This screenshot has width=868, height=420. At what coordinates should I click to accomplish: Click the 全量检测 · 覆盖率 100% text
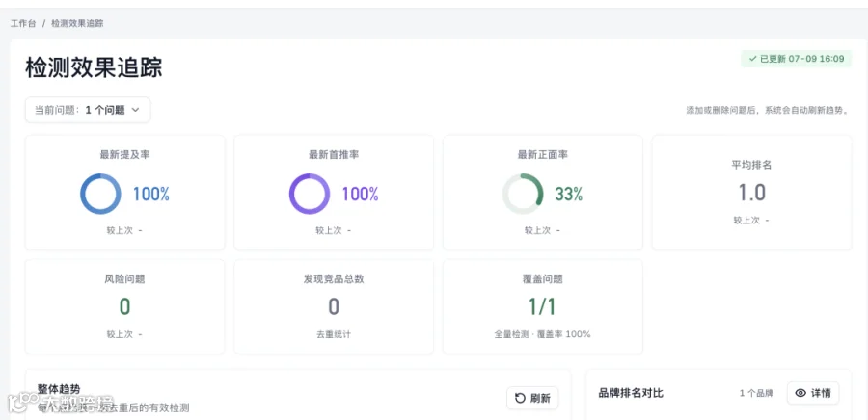tap(542, 334)
